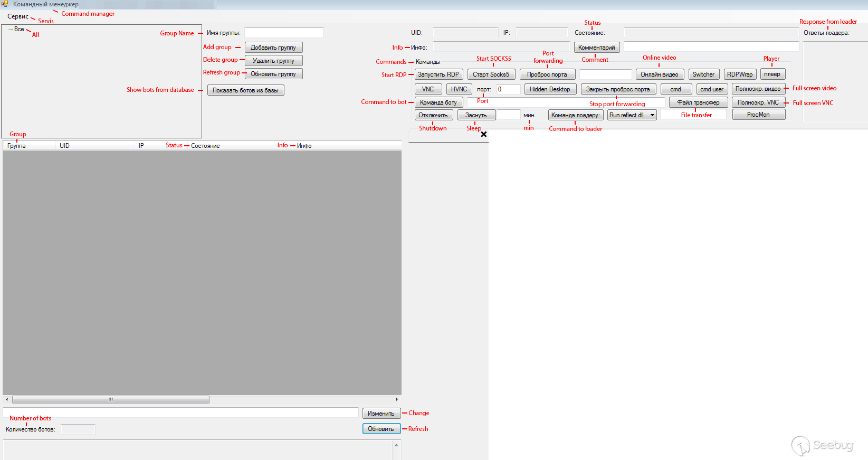
Task: Click the Обновить button at bottom
Action: [x=381, y=429]
